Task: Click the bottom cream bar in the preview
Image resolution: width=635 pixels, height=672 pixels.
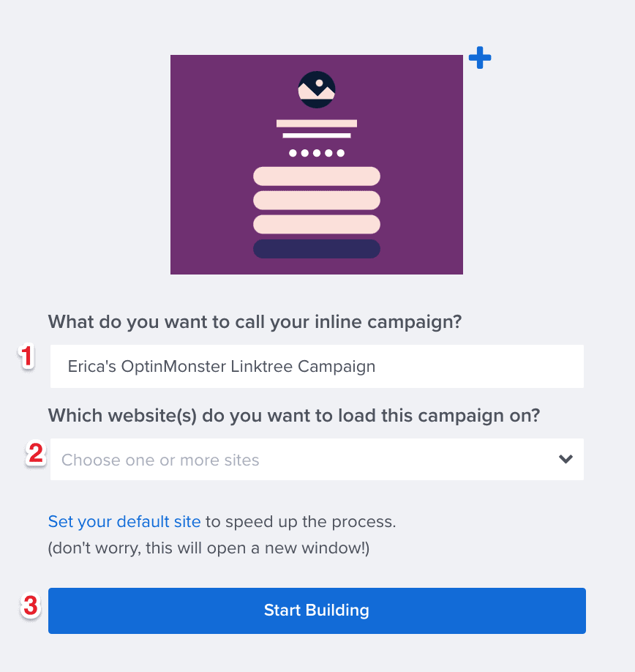Action: (316, 223)
